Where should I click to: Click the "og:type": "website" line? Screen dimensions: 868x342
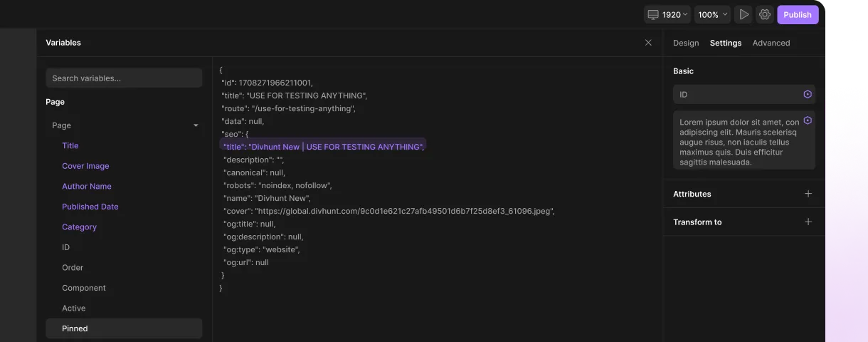[262, 249]
